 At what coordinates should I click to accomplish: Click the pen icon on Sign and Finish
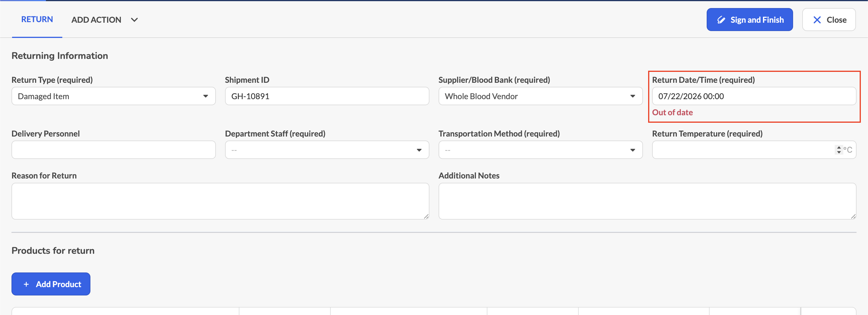click(x=721, y=20)
